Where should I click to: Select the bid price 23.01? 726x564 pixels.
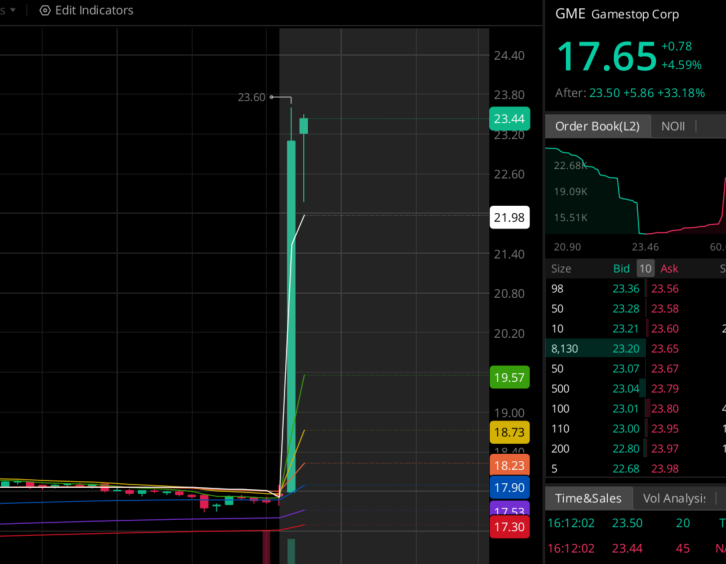626,409
